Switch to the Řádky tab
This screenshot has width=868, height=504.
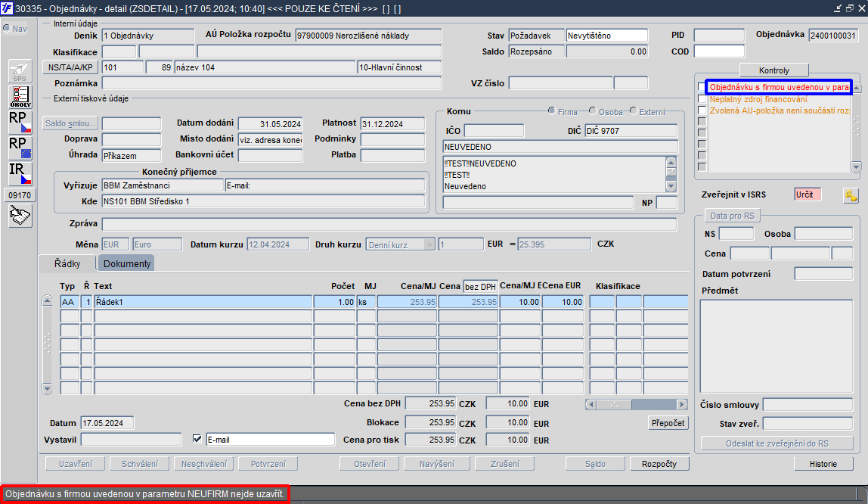tap(67, 263)
